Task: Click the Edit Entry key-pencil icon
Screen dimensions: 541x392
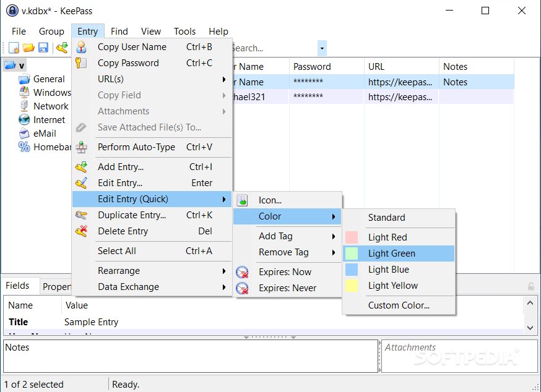Action: [x=82, y=183]
